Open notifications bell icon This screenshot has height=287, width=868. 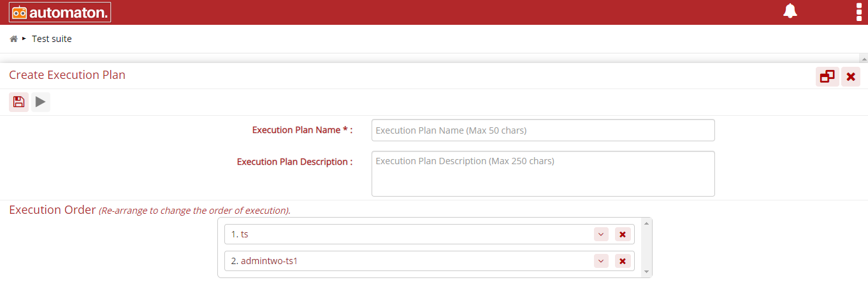790,11
